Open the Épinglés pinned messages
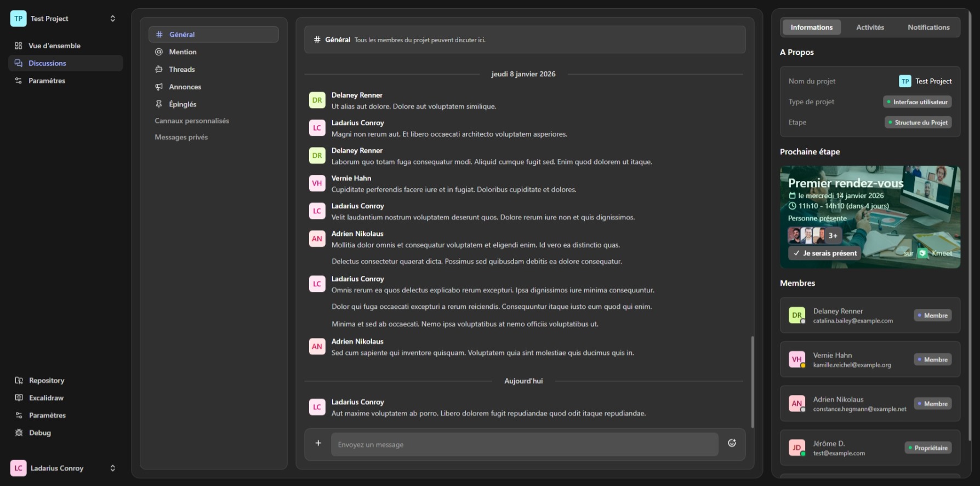The image size is (980, 486). pyautogui.click(x=183, y=104)
